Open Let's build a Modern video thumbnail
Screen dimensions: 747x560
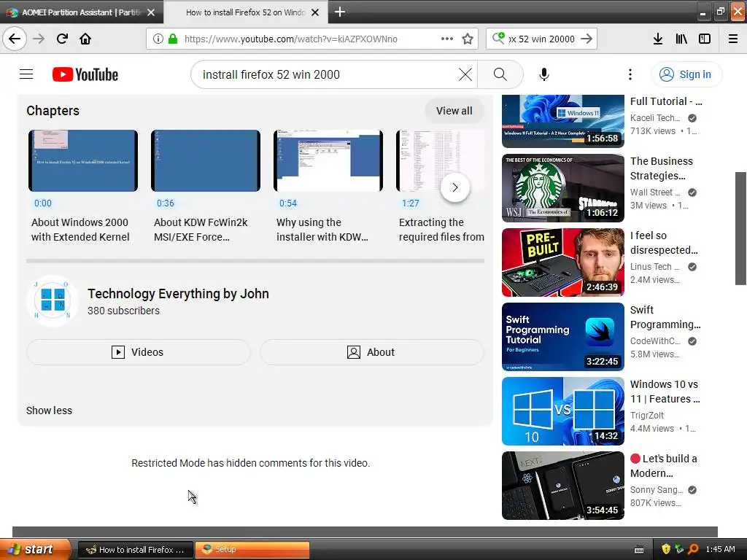tap(562, 485)
